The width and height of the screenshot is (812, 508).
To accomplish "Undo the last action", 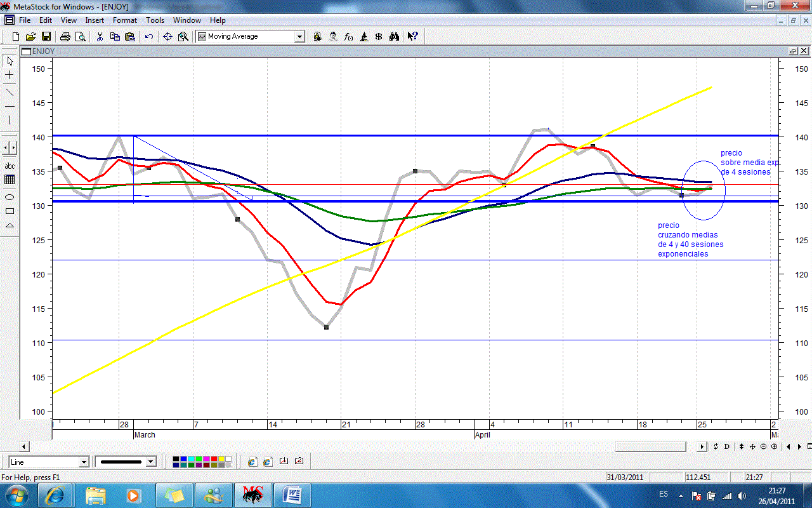I will point(149,37).
